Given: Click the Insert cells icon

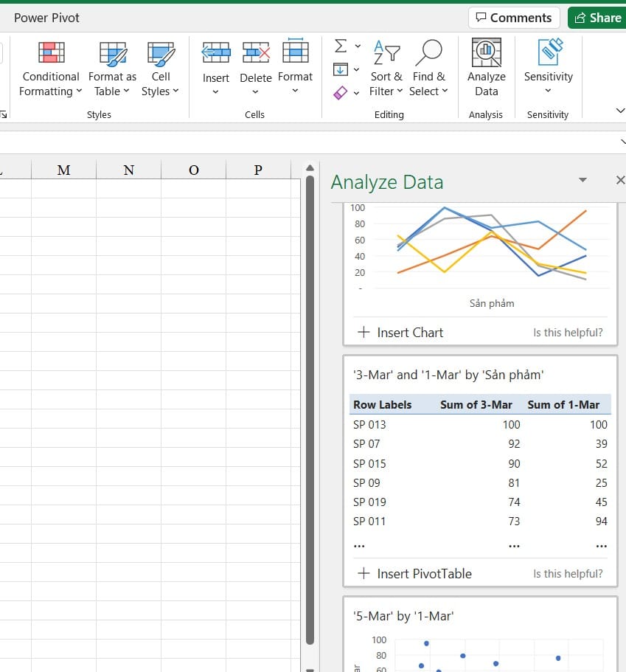Looking at the screenshot, I should 216,53.
